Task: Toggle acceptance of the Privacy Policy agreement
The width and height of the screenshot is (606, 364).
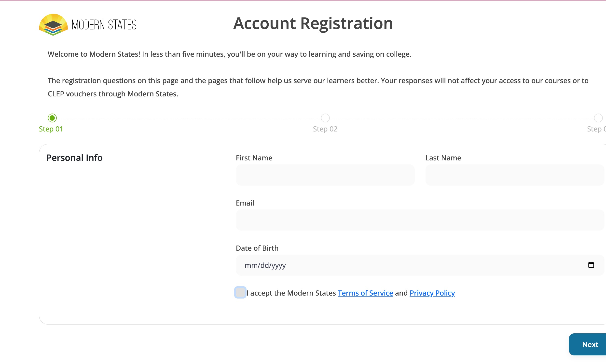Action: point(240,293)
